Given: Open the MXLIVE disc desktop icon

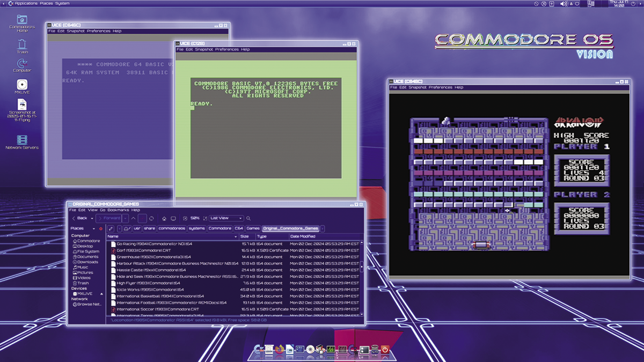Looking at the screenshot, I should [x=22, y=86].
